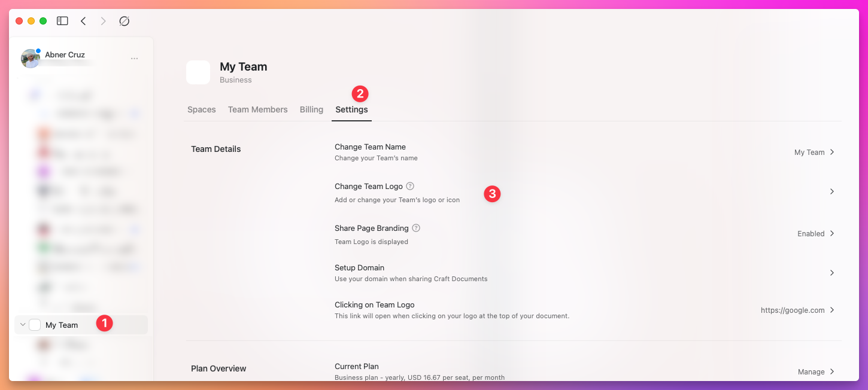Open Setup Domain setting

click(585, 273)
